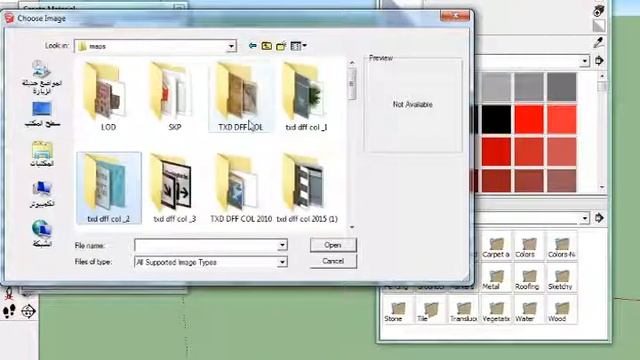Open the Metal materials folder
640x360 pixels.
[x=496, y=279]
